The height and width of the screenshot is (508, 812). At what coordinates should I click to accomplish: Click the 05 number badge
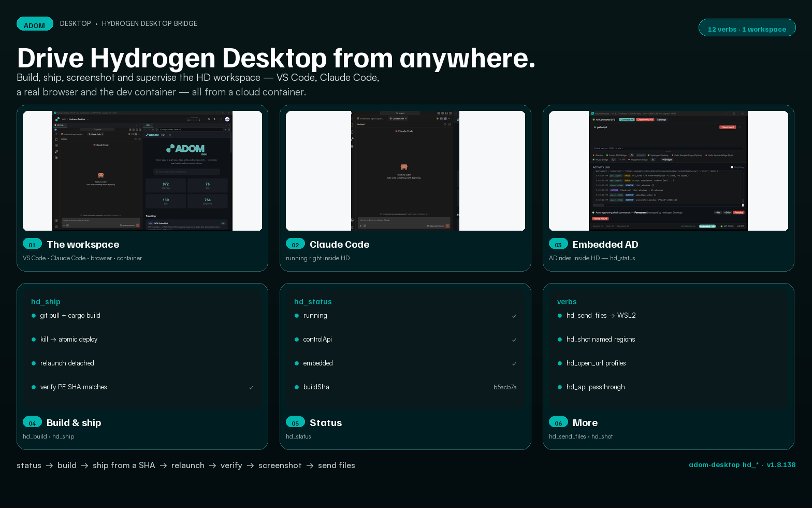pos(295,422)
